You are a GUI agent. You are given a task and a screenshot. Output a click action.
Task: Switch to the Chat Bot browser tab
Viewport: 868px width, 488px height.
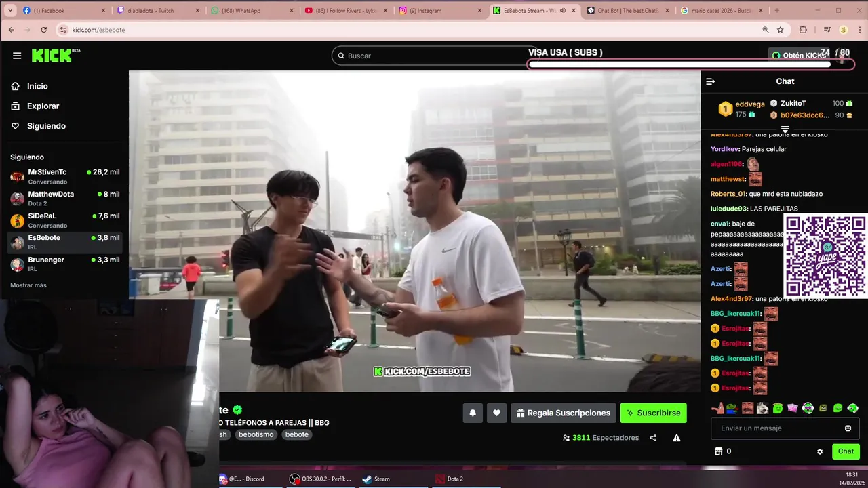pos(627,11)
